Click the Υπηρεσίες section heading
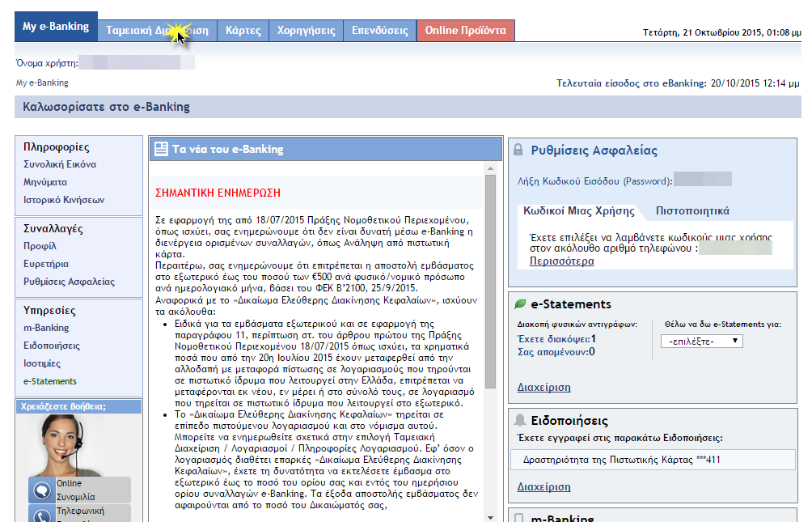812x522 pixels. coord(49,311)
